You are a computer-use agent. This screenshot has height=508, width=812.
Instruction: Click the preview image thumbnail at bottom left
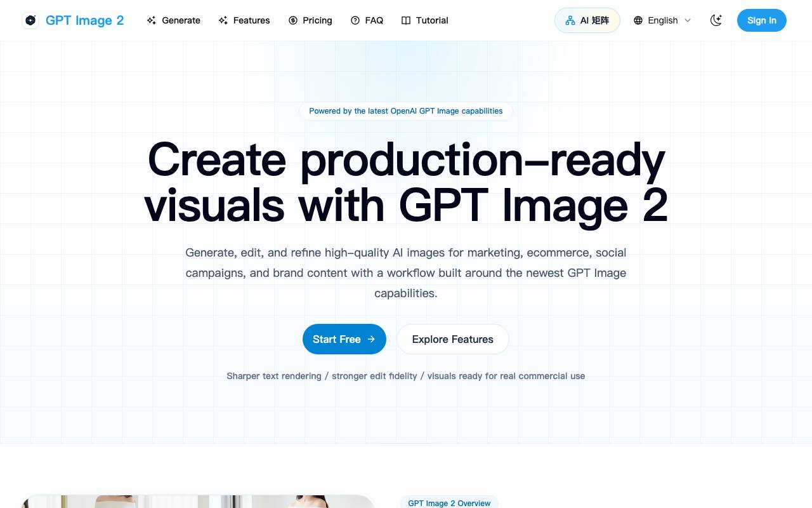197,502
